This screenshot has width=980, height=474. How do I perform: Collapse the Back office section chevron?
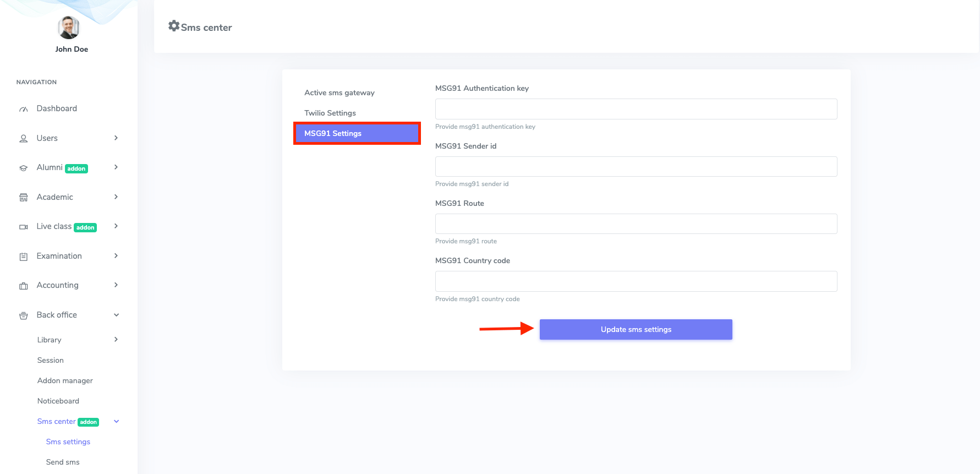click(x=116, y=315)
